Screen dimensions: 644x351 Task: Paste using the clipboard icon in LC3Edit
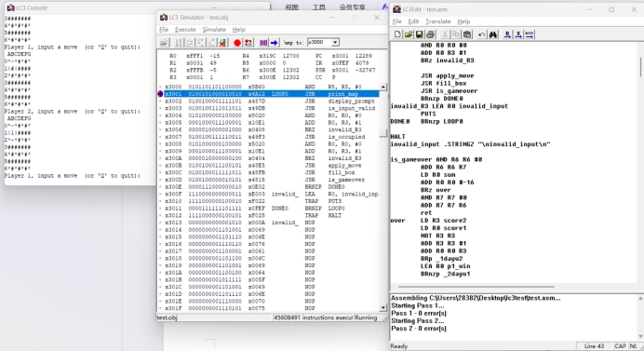pyautogui.click(x=467, y=34)
